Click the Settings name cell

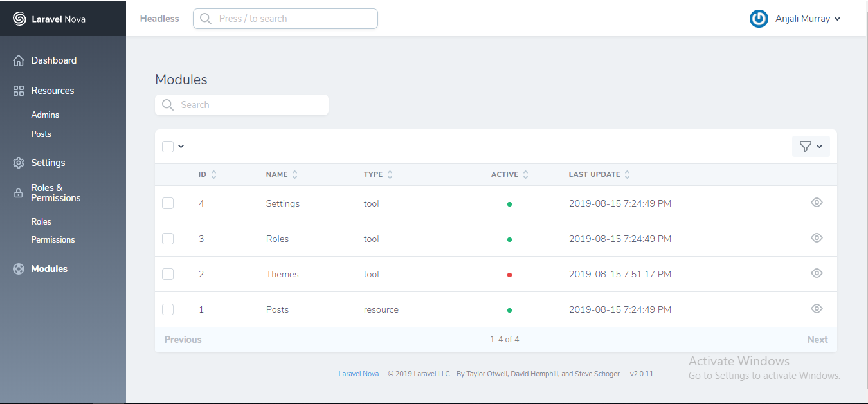coord(283,203)
